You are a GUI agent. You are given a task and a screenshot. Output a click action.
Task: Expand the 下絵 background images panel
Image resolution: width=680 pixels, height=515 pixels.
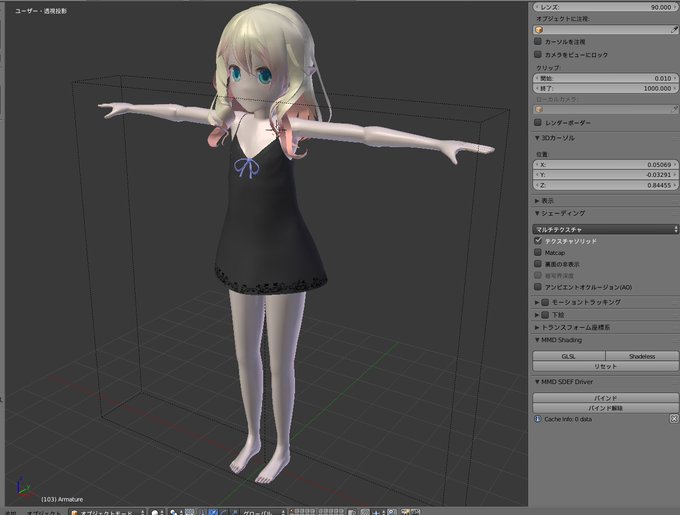(x=537, y=315)
